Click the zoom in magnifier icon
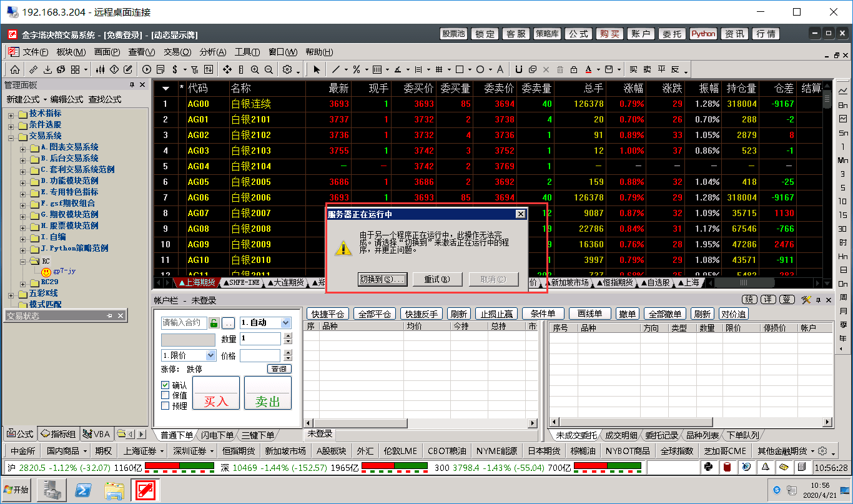This screenshot has height=504, width=853. 255,69
